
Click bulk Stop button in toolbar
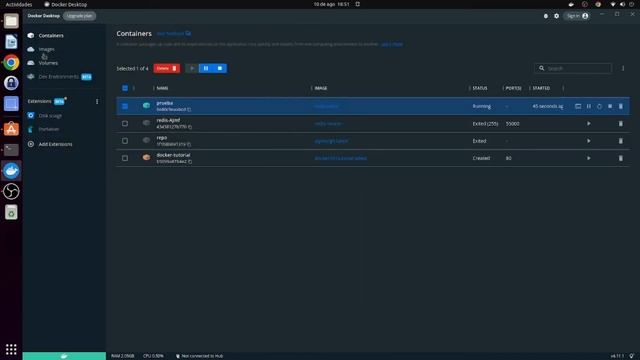pyautogui.click(x=220, y=68)
